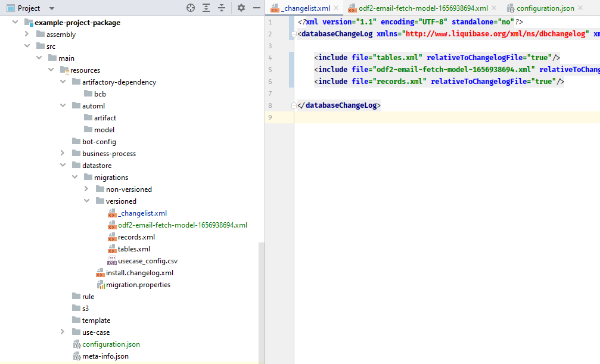The width and height of the screenshot is (600, 364).
Task: Click the include tables.xml line in editor
Action: point(437,57)
